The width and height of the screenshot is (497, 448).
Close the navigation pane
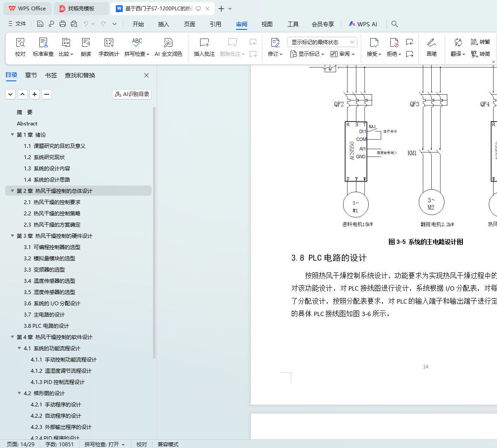(147, 75)
